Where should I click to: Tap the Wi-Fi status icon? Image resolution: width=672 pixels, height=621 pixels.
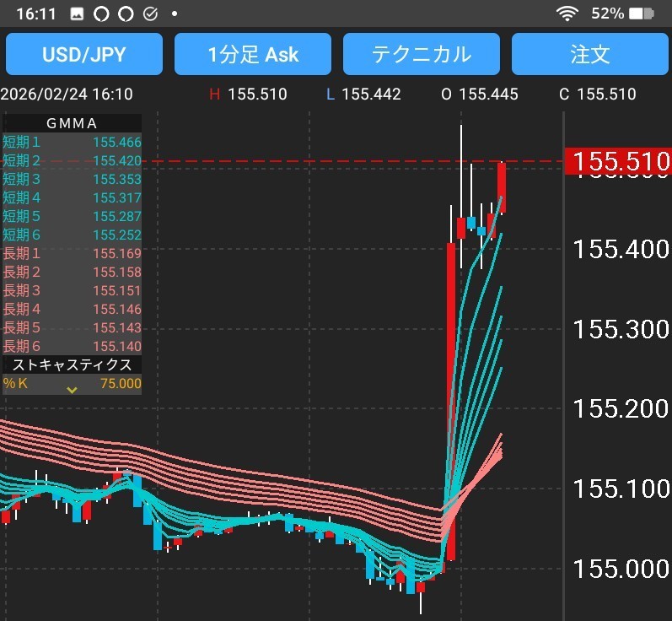point(567,13)
